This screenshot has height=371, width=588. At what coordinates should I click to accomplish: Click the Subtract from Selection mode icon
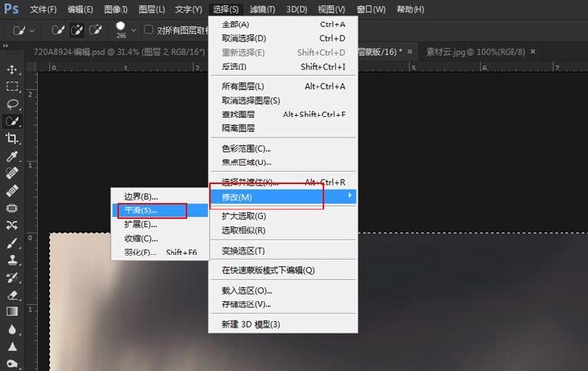(x=95, y=30)
